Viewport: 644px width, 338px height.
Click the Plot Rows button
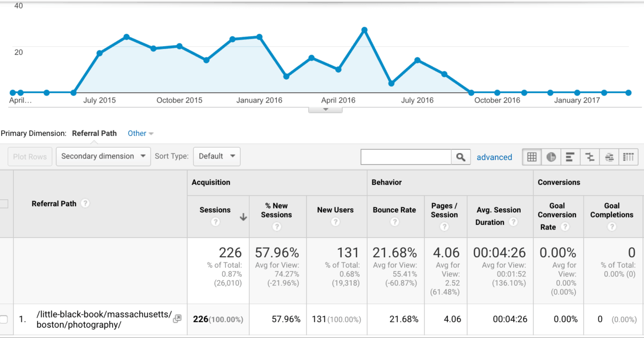point(30,157)
